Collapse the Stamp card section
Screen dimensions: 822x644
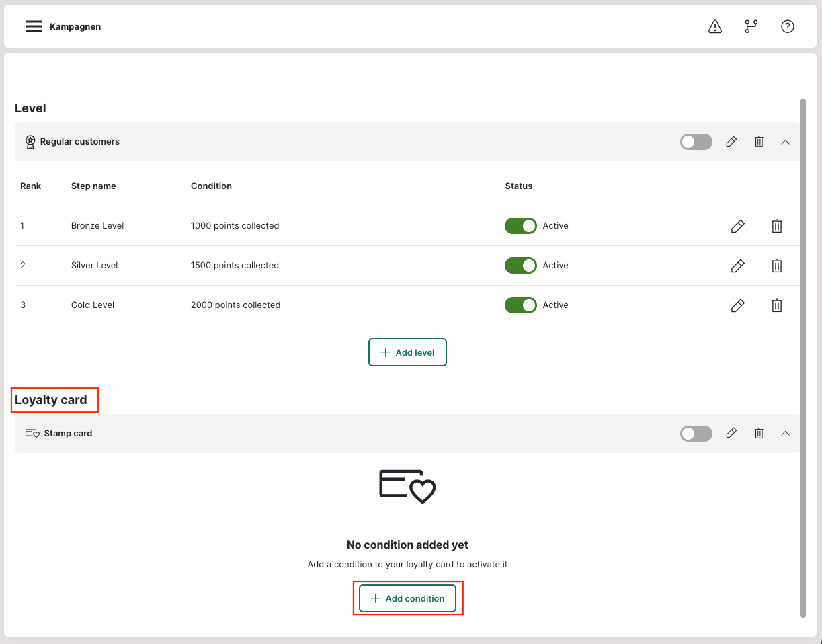tap(785, 434)
